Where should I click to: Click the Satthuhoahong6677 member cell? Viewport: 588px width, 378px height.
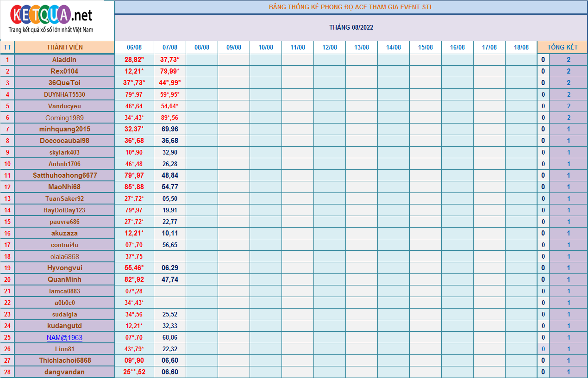click(64, 175)
